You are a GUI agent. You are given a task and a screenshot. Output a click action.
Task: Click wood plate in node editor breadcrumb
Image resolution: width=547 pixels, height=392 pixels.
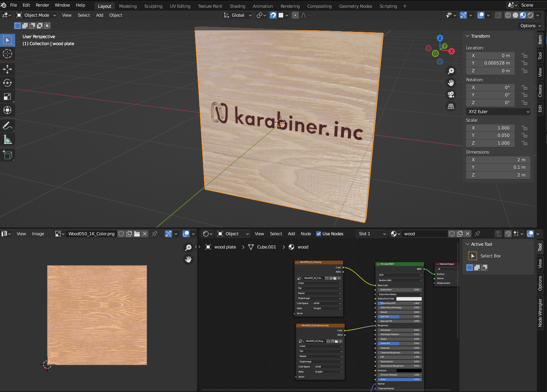coord(225,247)
